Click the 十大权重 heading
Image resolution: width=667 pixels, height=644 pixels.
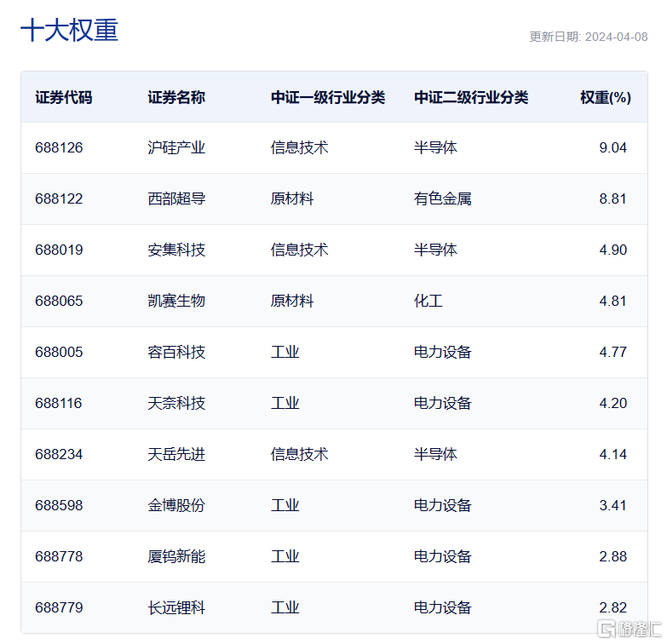tap(69, 30)
